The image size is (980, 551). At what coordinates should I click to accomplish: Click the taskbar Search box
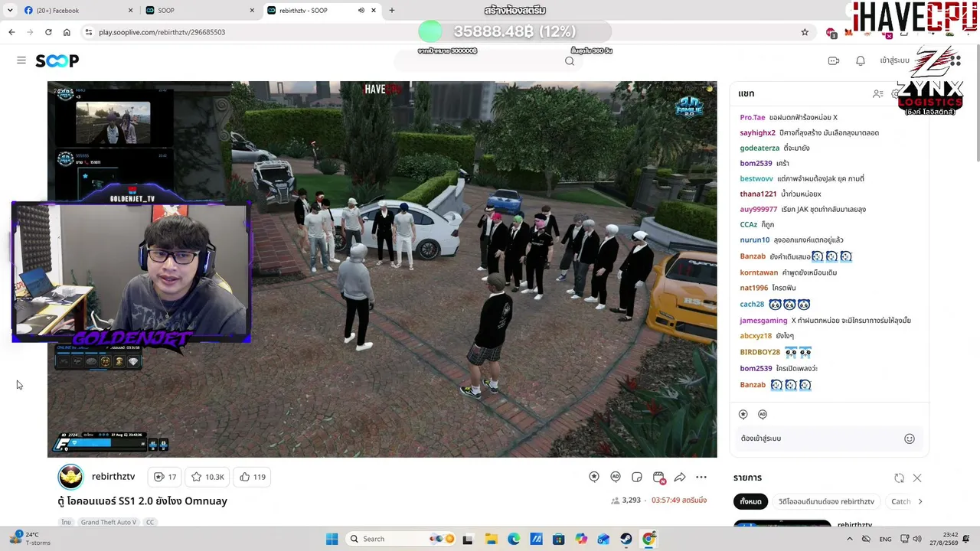pyautogui.click(x=401, y=539)
